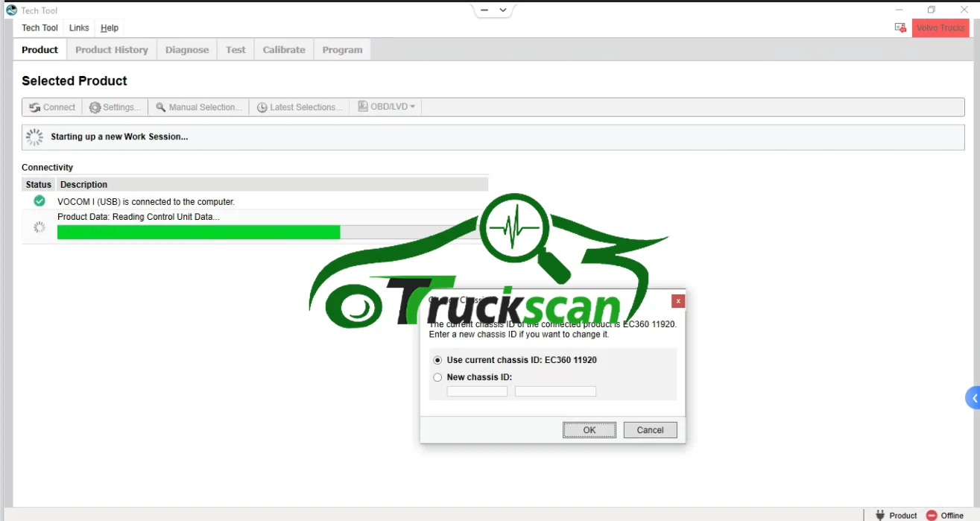Image resolution: width=980 pixels, height=521 pixels.
Task: Click the Description column header
Action: [272, 185]
